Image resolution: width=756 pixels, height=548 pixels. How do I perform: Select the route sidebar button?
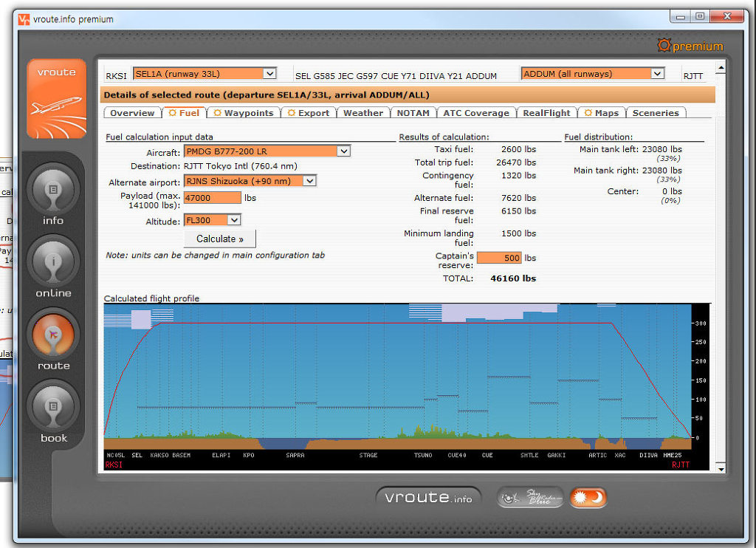point(53,340)
